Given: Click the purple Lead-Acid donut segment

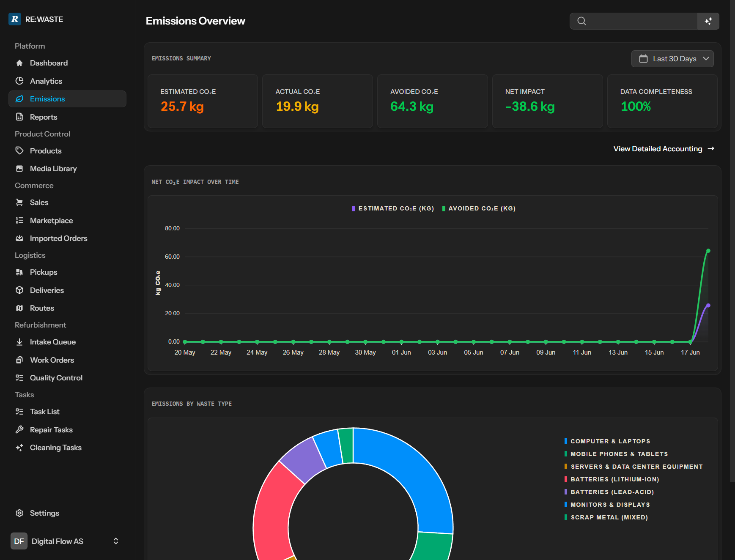Looking at the screenshot, I should [x=304, y=459].
